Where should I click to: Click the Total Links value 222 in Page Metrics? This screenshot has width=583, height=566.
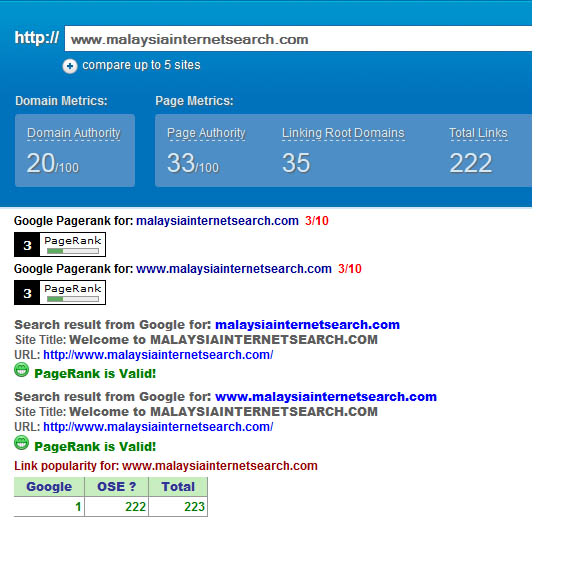tap(471, 163)
